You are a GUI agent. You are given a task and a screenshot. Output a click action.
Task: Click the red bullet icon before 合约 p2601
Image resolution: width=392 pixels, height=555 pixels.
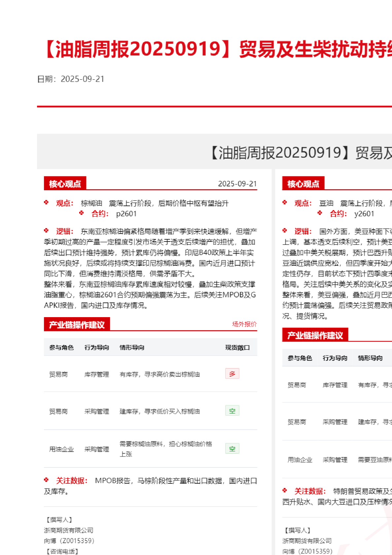click(x=82, y=213)
